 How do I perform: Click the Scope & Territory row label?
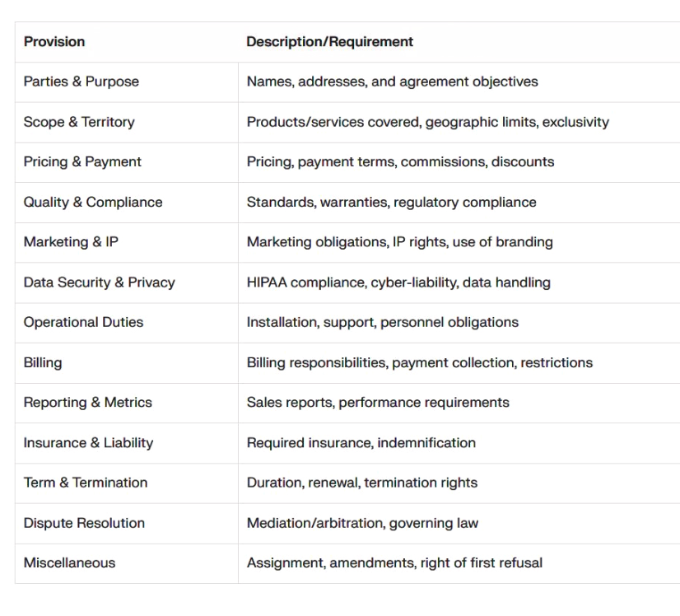(x=79, y=122)
